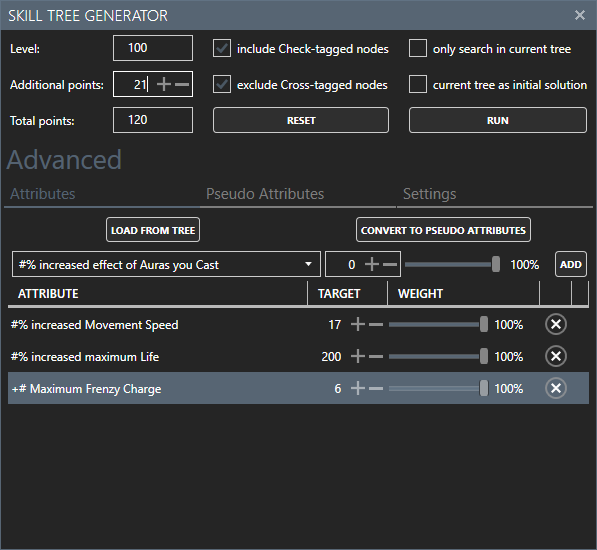Remove the increased Movement Speed attribute

coord(556,325)
